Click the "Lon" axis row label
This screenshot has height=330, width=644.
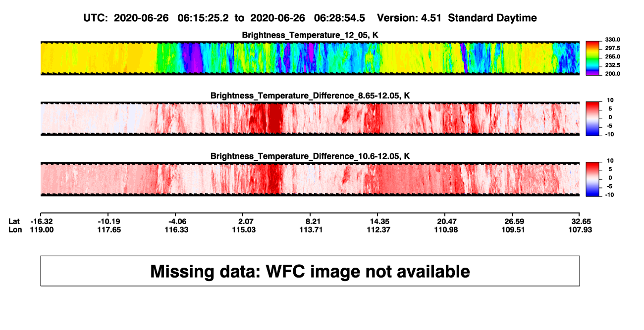click(15, 230)
